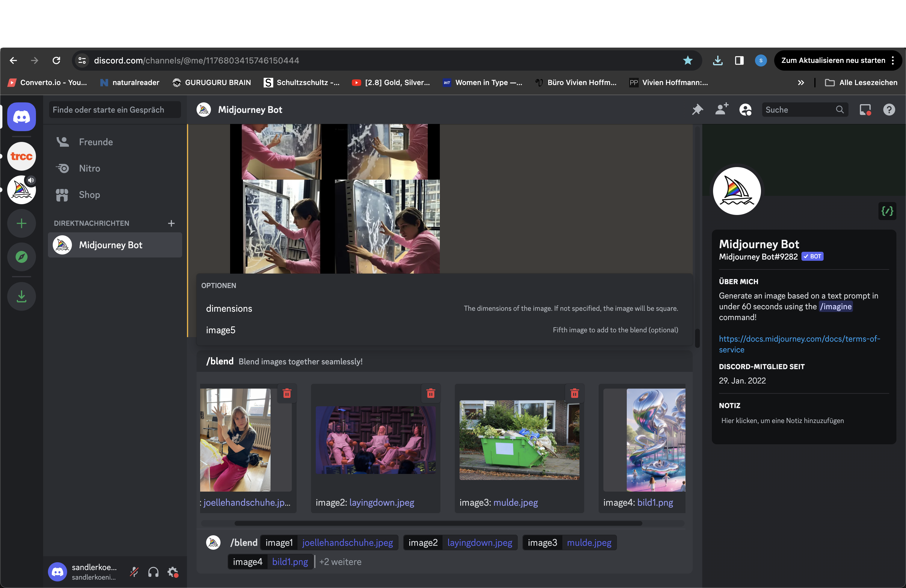Image resolution: width=906 pixels, height=588 pixels.
Task: Open the Women in Type bookmark
Action: pos(482,83)
